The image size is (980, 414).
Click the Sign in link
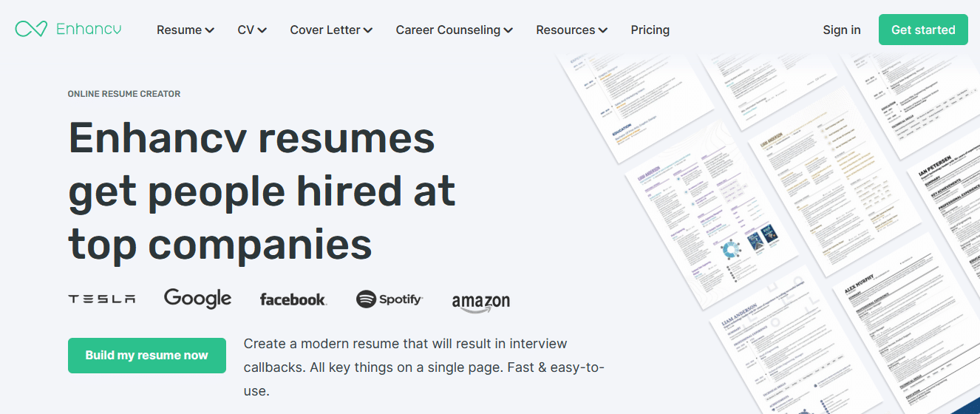[842, 30]
